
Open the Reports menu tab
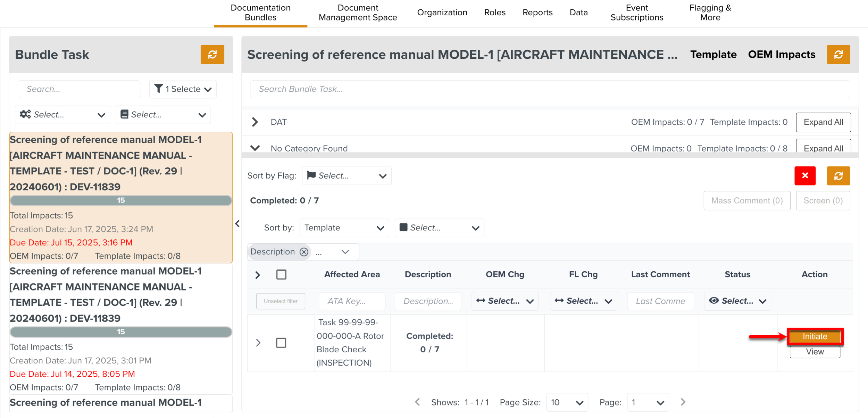[537, 13]
